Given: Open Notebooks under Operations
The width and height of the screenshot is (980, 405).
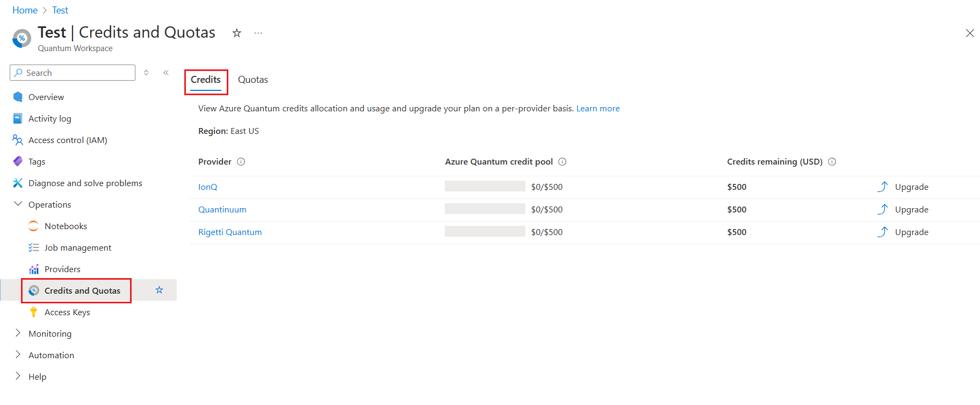Looking at the screenshot, I should tap(66, 226).
